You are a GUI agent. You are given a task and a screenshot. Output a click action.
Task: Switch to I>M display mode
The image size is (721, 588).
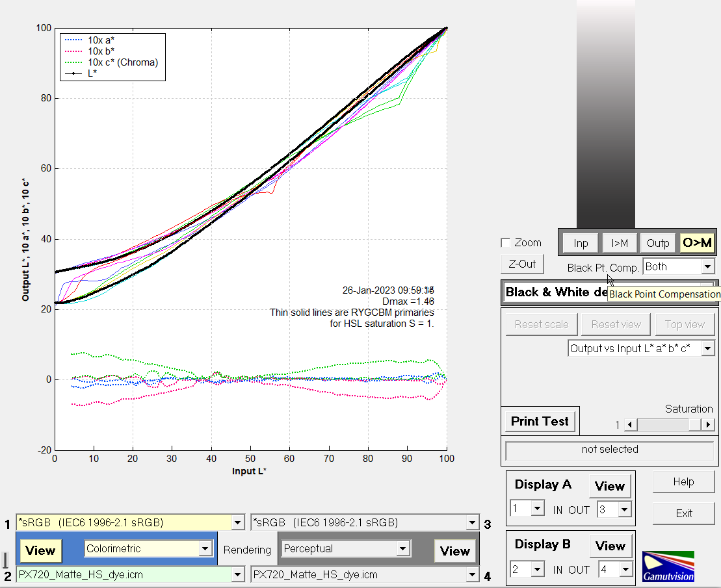coord(619,243)
